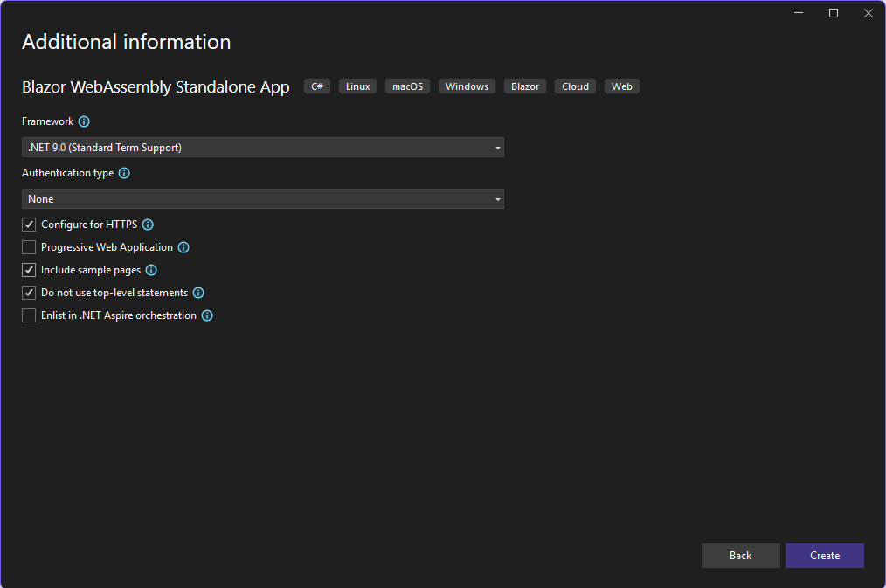Click the macOS tag

click(407, 86)
